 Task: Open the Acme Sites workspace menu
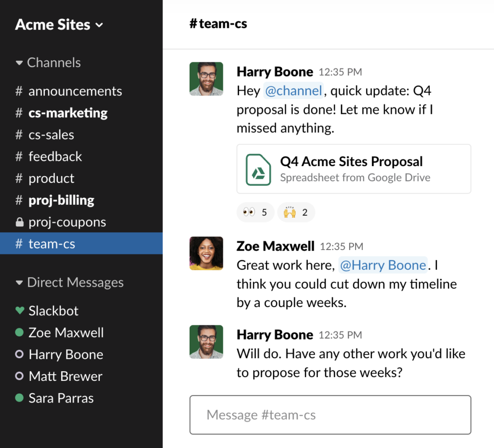[59, 25]
